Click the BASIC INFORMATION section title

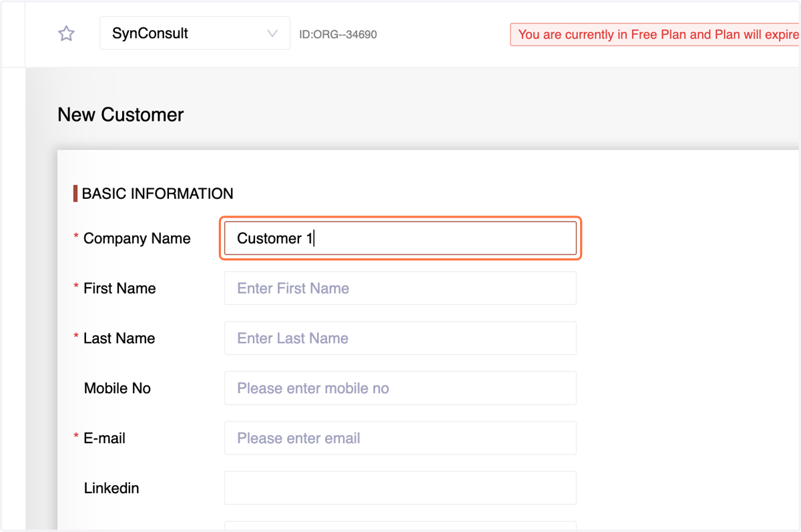[x=158, y=194]
